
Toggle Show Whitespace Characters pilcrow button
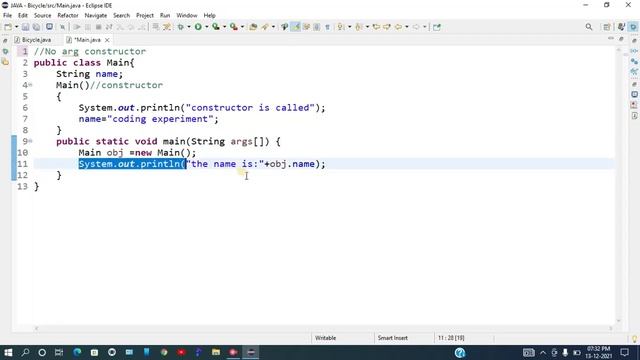(x=327, y=27)
